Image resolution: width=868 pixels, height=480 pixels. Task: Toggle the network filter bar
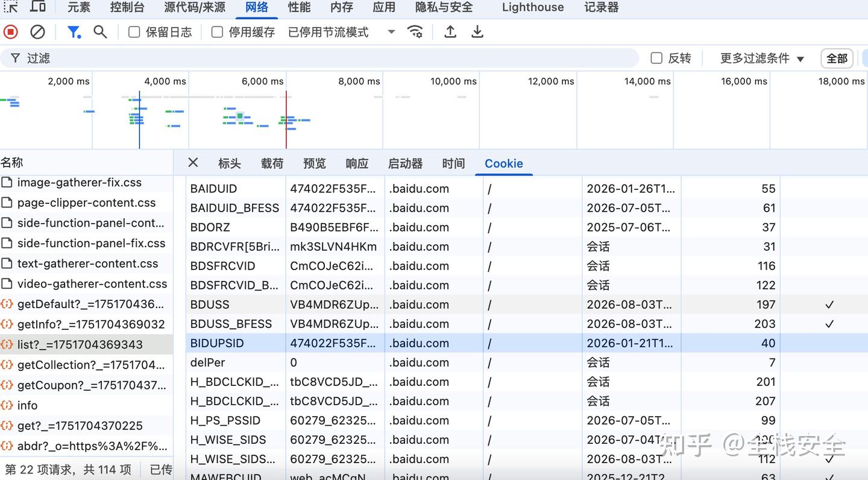(74, 31)
